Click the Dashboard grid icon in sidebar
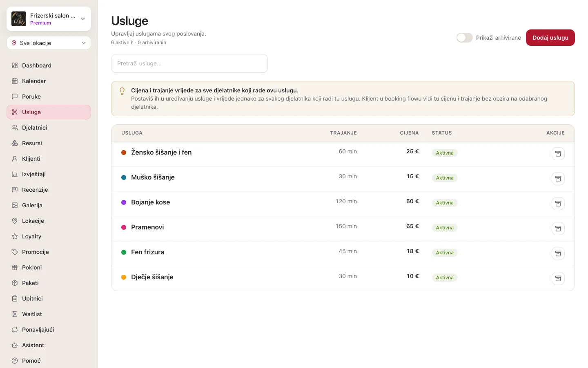This screenshot has width=588, height=368. (15, 65)
